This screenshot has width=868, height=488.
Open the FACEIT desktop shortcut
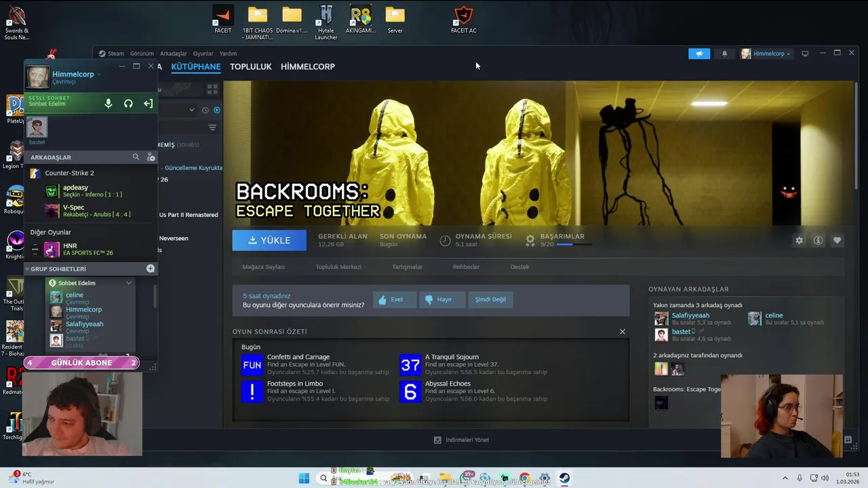[x=222, y=20]
